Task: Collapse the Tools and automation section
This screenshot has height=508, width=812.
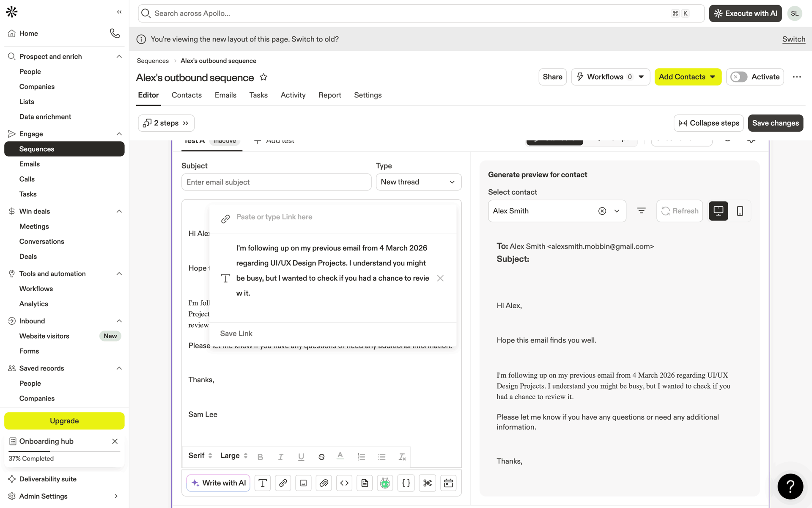Action: click(x=119, y=273)
